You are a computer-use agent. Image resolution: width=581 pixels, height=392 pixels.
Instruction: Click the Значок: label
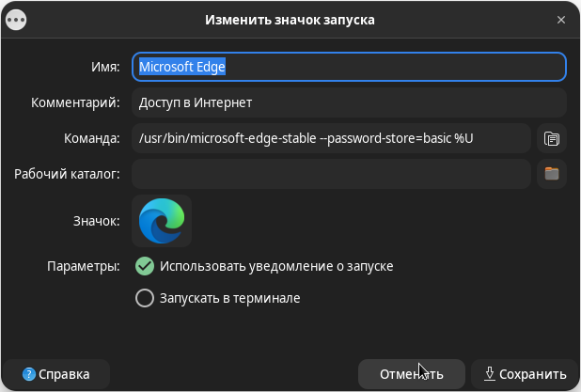[x=96, y=221]
